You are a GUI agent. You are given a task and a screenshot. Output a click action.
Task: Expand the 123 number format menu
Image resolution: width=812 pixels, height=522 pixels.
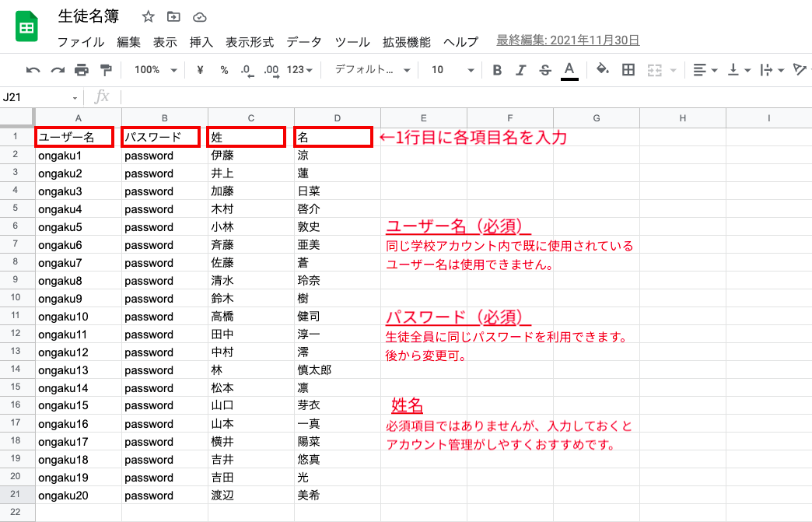tap(297, 69)
